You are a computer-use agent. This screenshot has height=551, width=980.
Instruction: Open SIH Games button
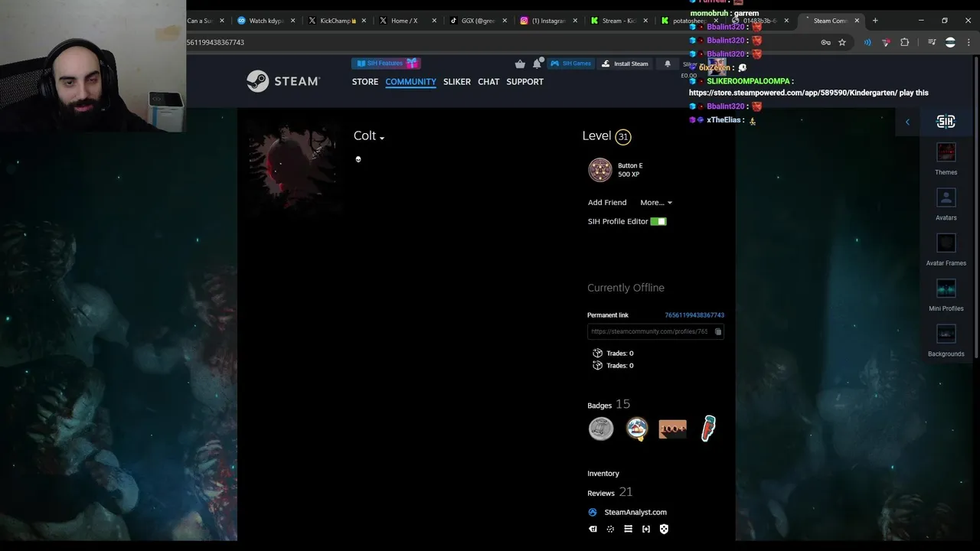(x=571, y=64)
